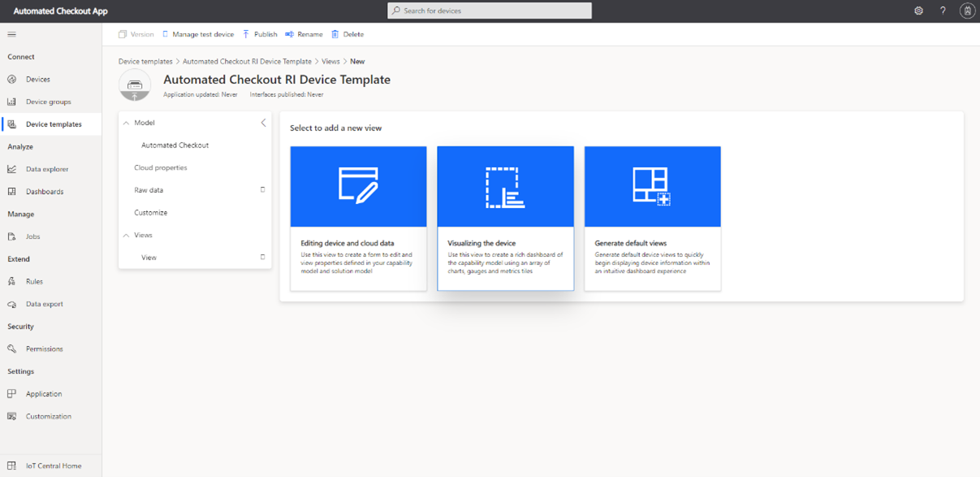
Task: Click the Rename button label
Action: point(310,34)
